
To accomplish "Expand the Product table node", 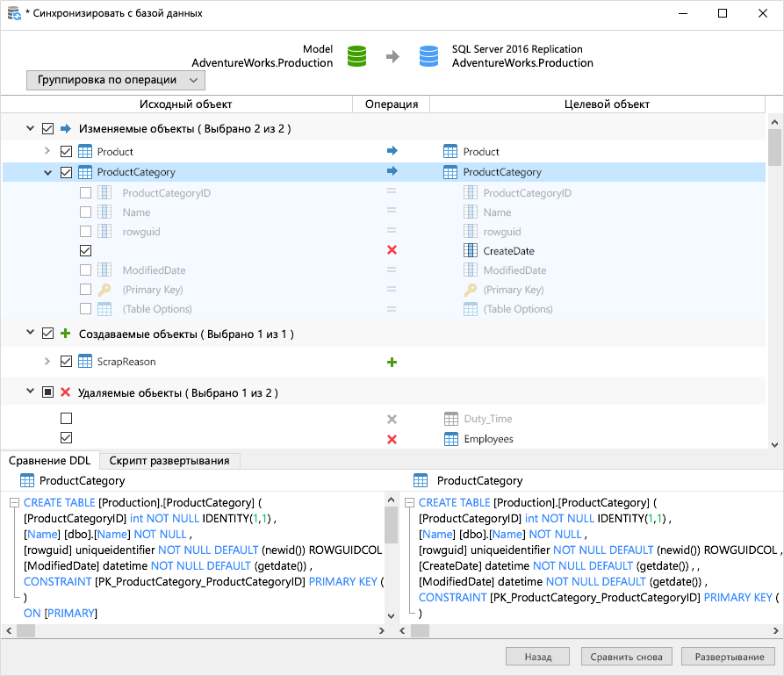I will 47,151.
